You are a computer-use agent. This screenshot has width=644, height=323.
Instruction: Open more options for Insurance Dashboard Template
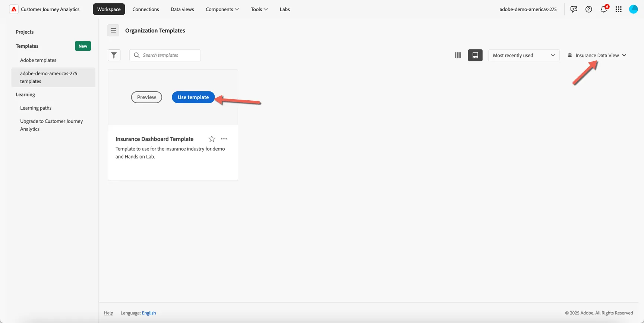point(224,139)
